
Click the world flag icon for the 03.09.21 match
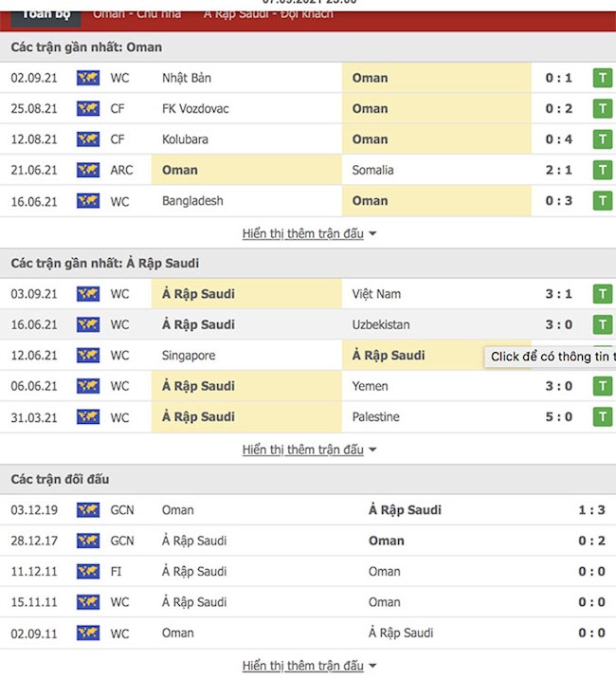click(x=88, y=294)
